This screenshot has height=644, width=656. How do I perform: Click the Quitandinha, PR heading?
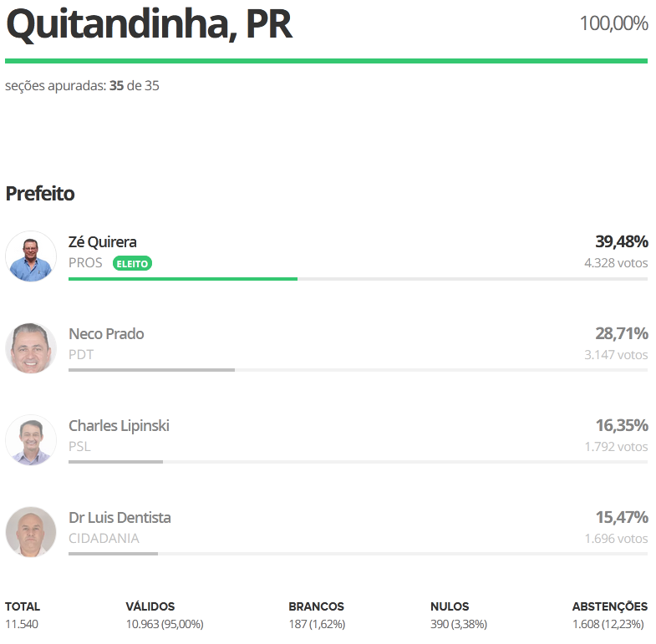(x=149, y=26)
